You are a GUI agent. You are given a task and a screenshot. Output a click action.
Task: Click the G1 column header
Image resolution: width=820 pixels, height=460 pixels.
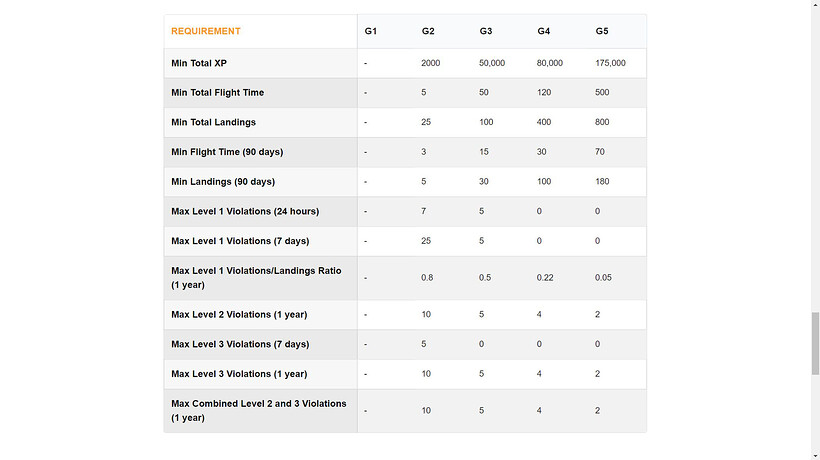(370, 31)
